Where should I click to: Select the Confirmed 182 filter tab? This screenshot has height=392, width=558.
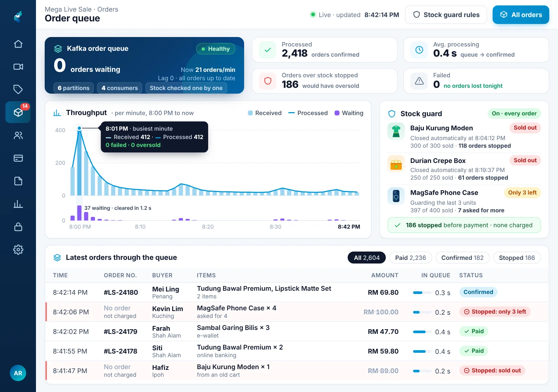coord(462,258)
